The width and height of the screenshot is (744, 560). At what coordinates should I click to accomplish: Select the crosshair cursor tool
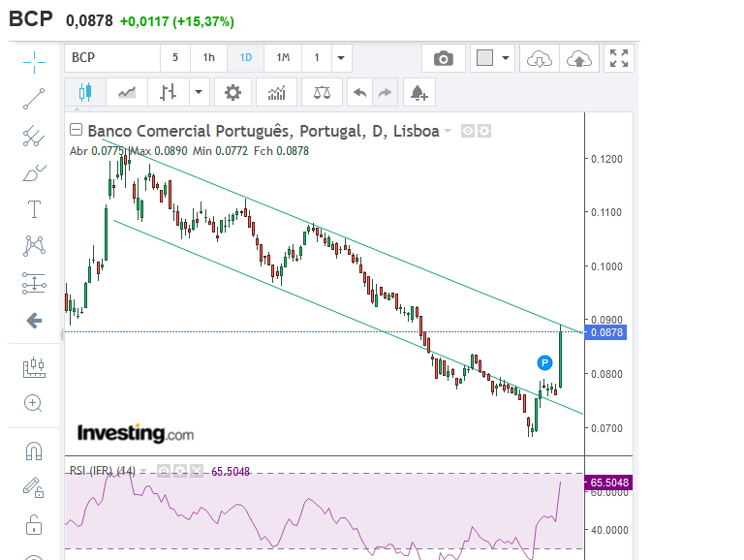coord(34,62)
